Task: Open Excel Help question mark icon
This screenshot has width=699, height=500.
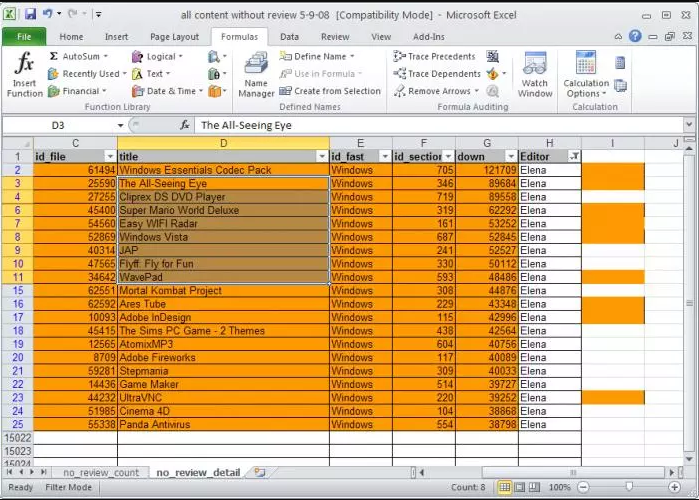Action: tap(635, 36)
